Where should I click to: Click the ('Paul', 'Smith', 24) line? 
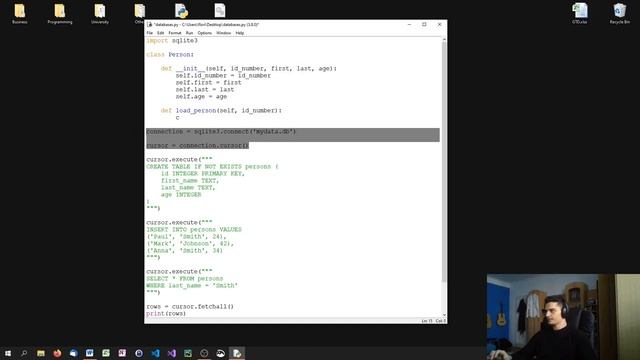186,236
